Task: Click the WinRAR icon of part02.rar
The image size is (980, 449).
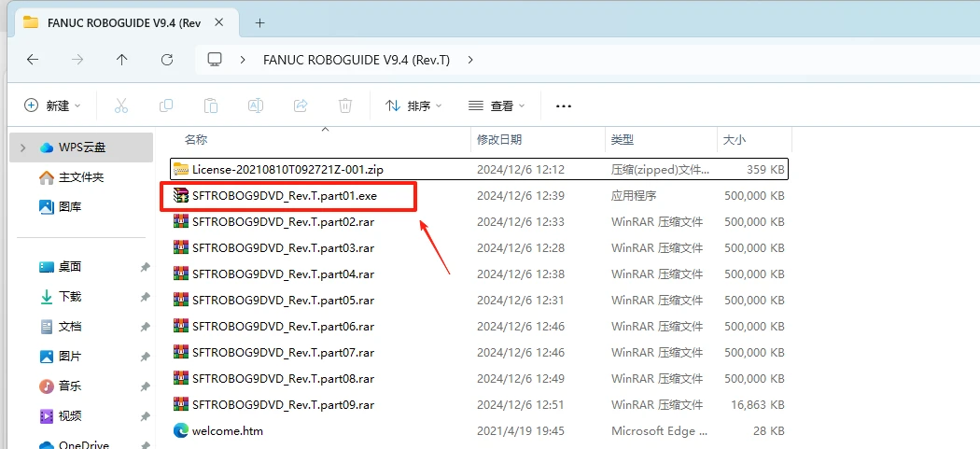Action: [x=181, y=221]
